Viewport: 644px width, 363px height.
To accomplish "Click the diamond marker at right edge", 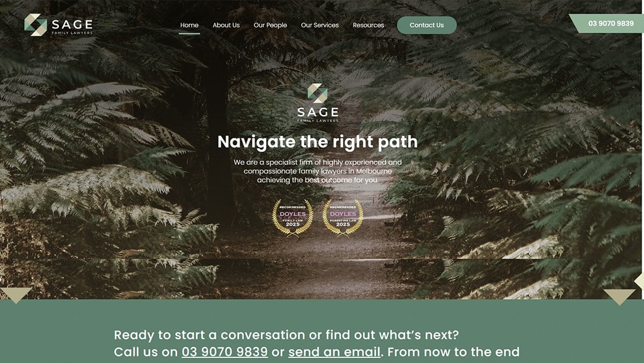I will [639, 282].
